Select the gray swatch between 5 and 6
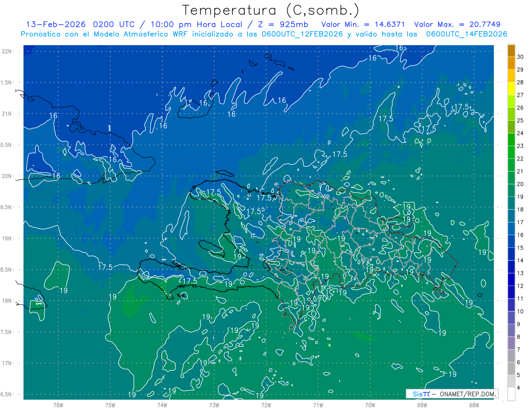The height and width of the screenshot is (411, 532). pos(511,369)
